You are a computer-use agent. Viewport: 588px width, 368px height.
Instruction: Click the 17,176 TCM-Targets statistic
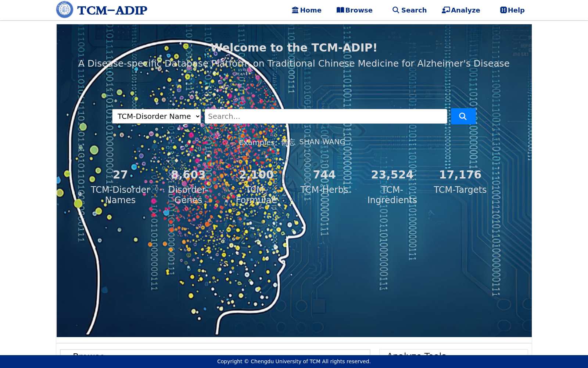pyautogui.click(x=460, y=182)
